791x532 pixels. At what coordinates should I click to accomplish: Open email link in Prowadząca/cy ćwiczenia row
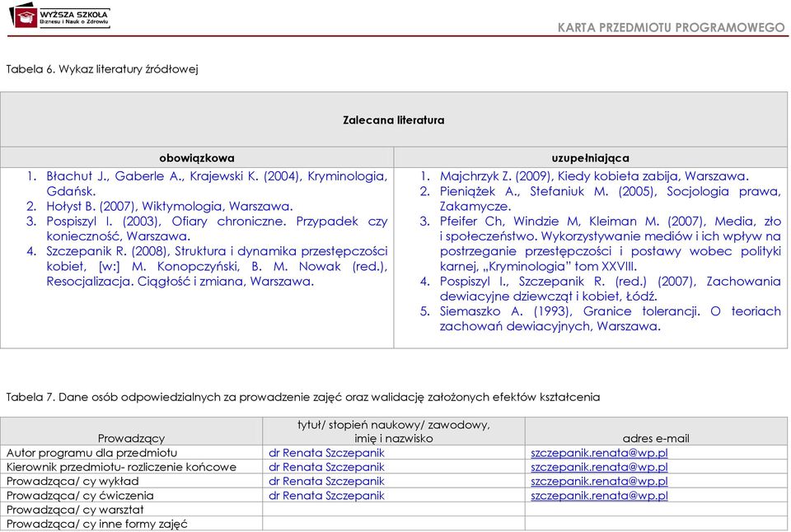(599, 495)
